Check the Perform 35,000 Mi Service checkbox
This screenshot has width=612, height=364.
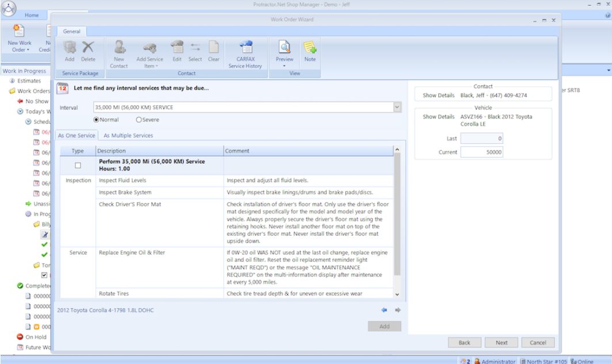(x=79, y=164)
